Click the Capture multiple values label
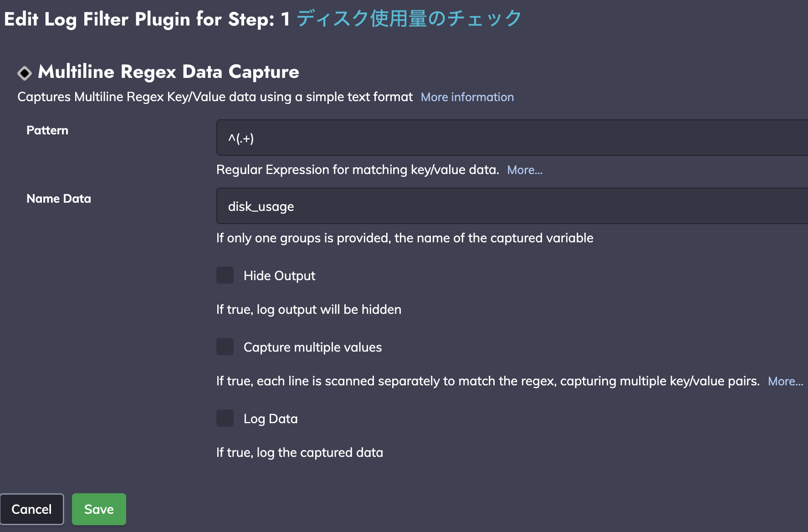 point(312,347)
